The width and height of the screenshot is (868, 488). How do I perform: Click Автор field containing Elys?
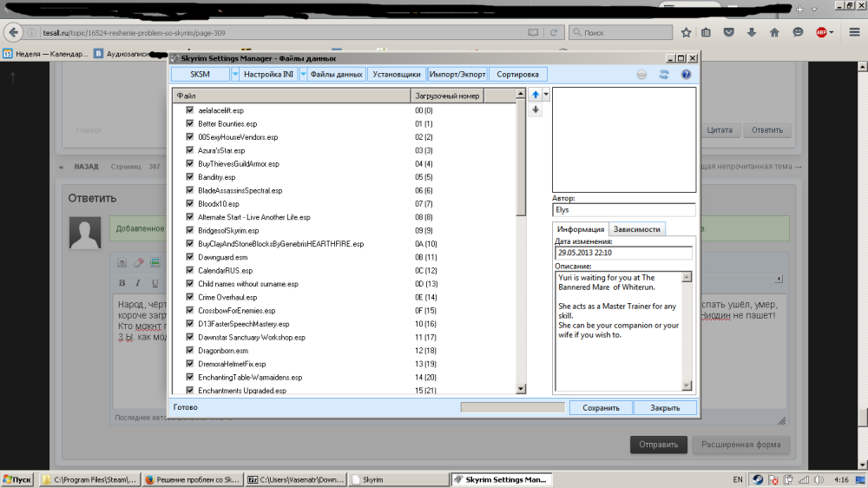pos(624,210)
